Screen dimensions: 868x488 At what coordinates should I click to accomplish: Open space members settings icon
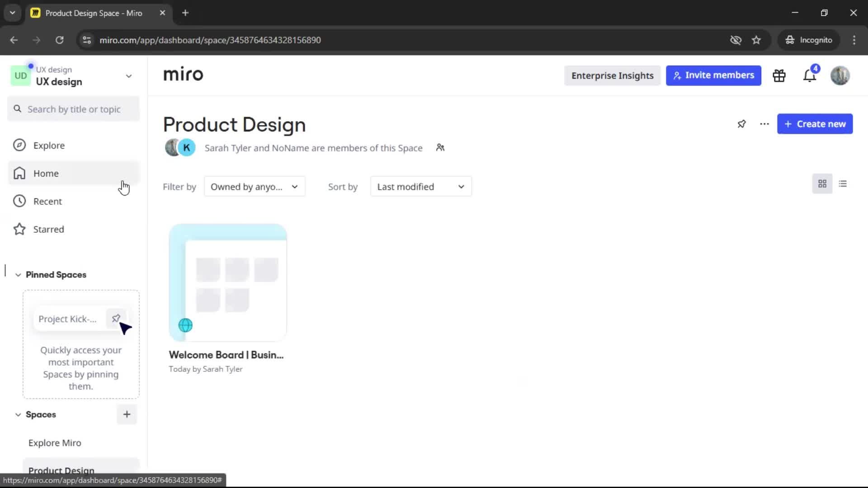[440, 148]
